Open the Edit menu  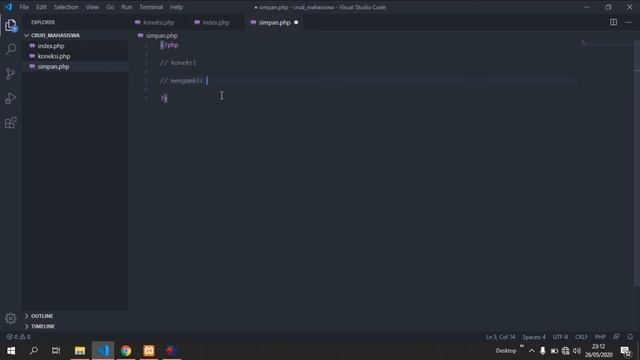(x=41, y=7)
